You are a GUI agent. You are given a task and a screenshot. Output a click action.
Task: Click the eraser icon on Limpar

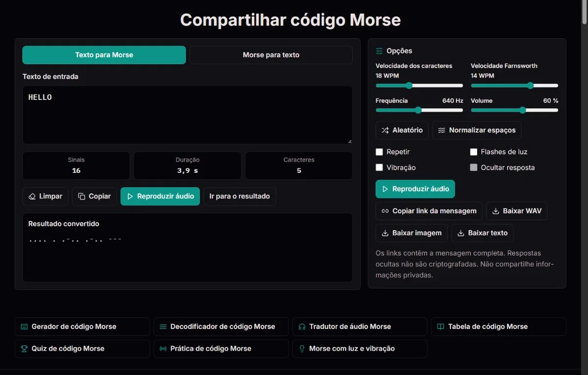tap(32, 196)
